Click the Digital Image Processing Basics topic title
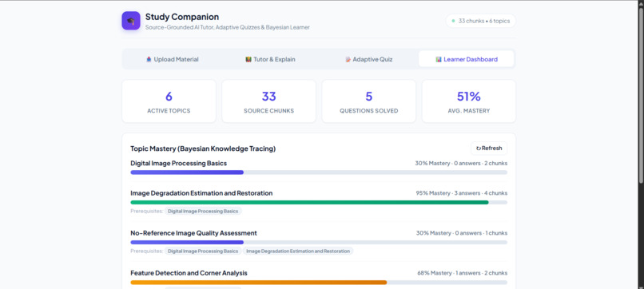Image resolution: width=644 pixels, height=289 pixels. coord(179,164)
